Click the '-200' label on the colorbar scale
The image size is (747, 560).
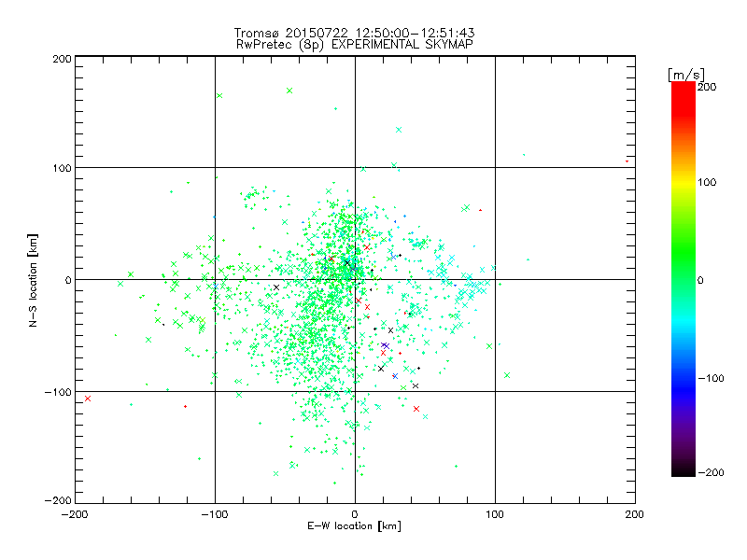click(711, 472)
